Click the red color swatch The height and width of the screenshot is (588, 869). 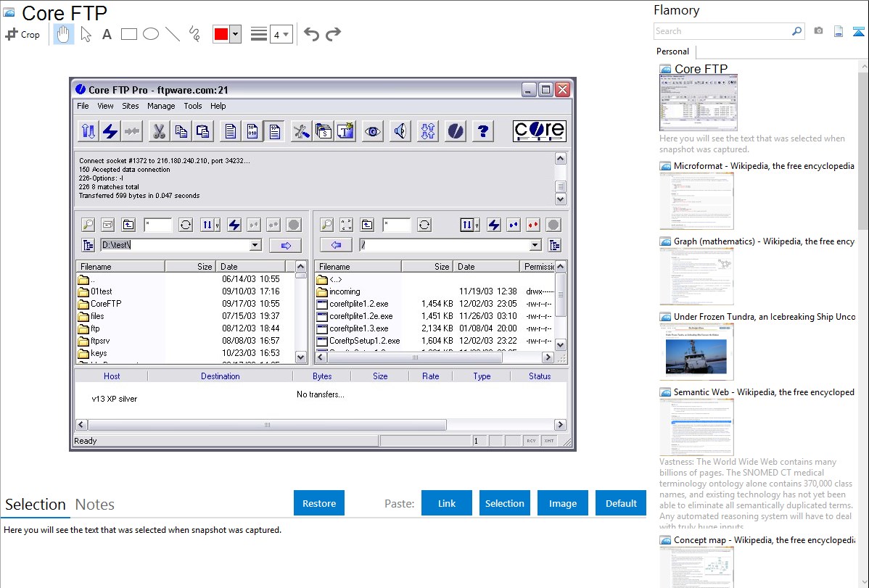point(221,34)
